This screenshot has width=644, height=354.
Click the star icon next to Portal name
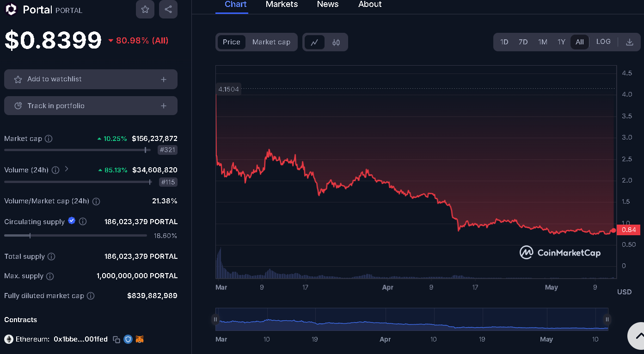tap(145, 9)
